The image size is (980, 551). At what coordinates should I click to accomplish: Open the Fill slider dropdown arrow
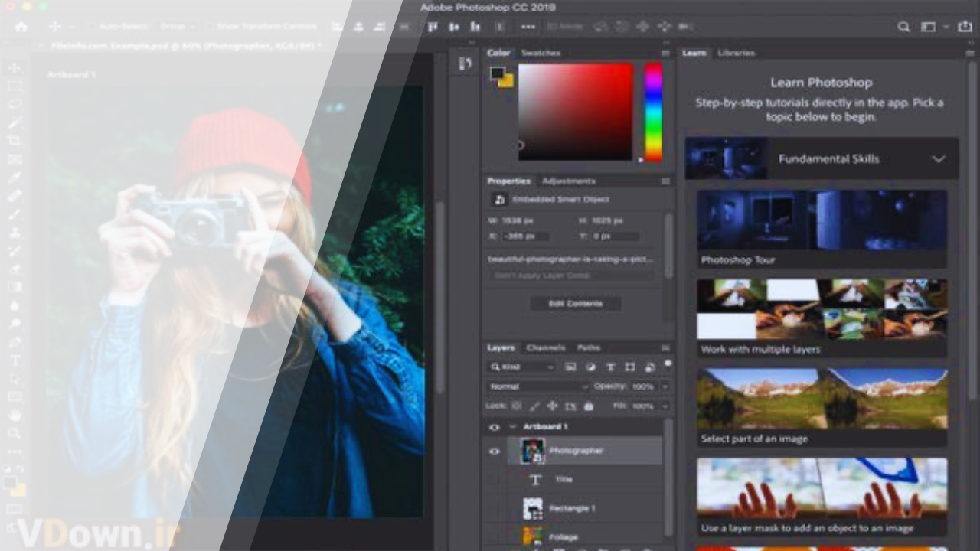tap(665, 406)
